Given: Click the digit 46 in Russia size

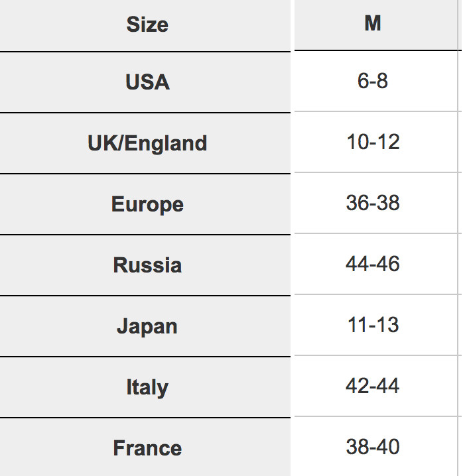Looking at the screenshot, I should pyautogui.click(x=389, y=264).
